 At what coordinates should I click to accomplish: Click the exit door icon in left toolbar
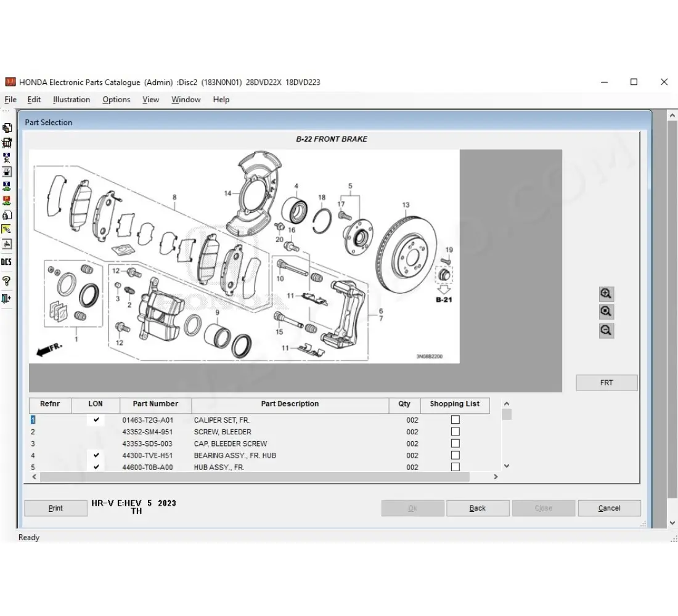point(7,298)
